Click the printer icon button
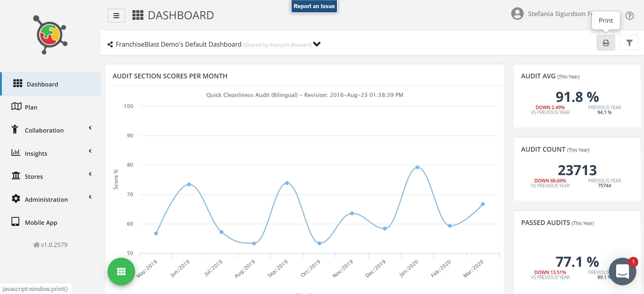This screenshot has width=644, height=294. (x=606, y=43)
